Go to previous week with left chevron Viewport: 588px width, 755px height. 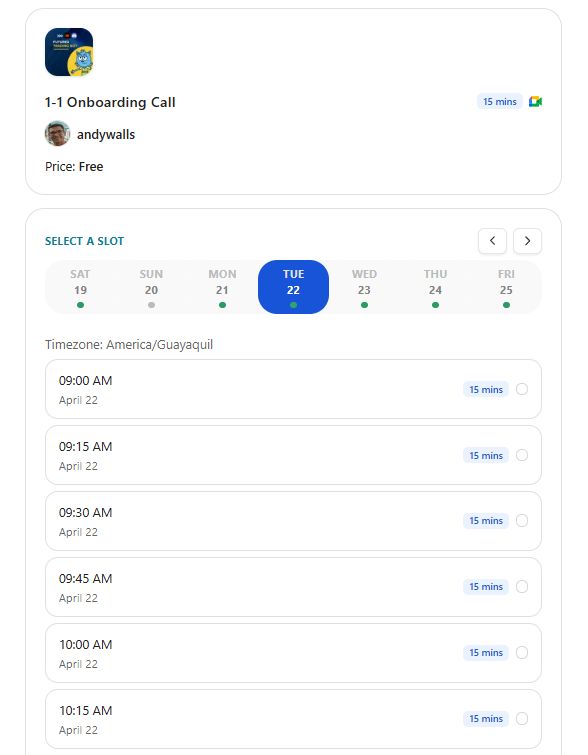tap(492, 241)
